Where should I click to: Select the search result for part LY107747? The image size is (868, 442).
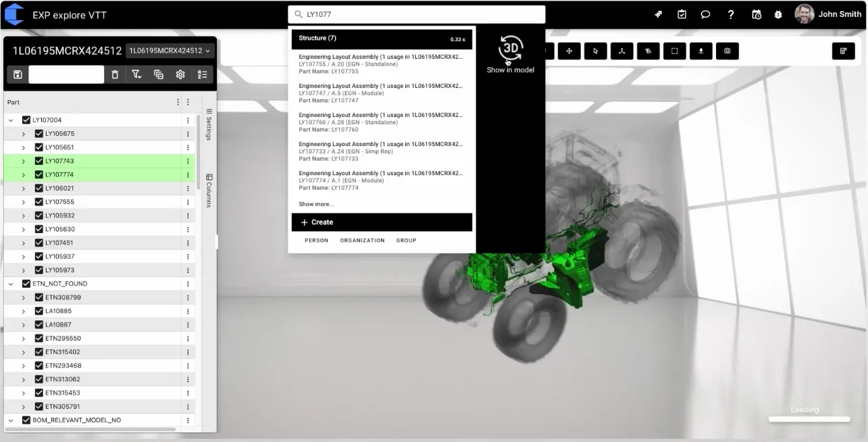tap(382, 93)
